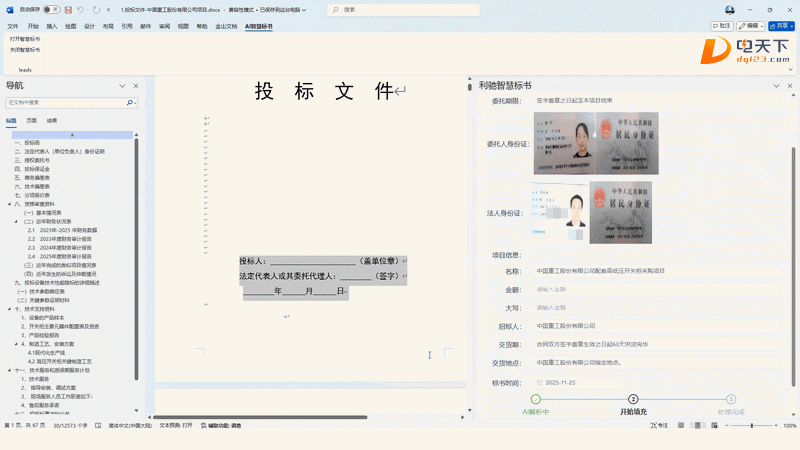Click the magnifier search icon in navigation pane

[x=130, y=103]
